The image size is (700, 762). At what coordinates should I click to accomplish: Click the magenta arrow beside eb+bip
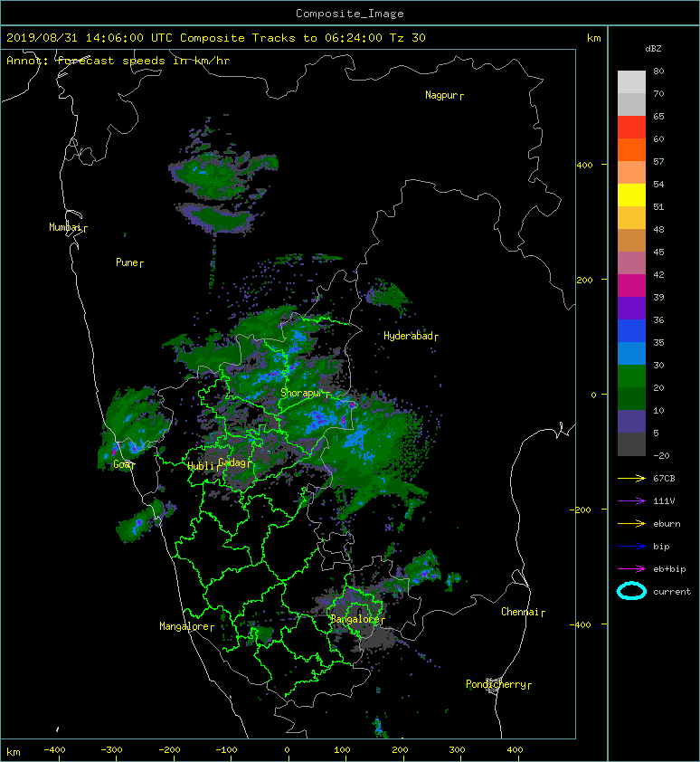coord(631,569)
